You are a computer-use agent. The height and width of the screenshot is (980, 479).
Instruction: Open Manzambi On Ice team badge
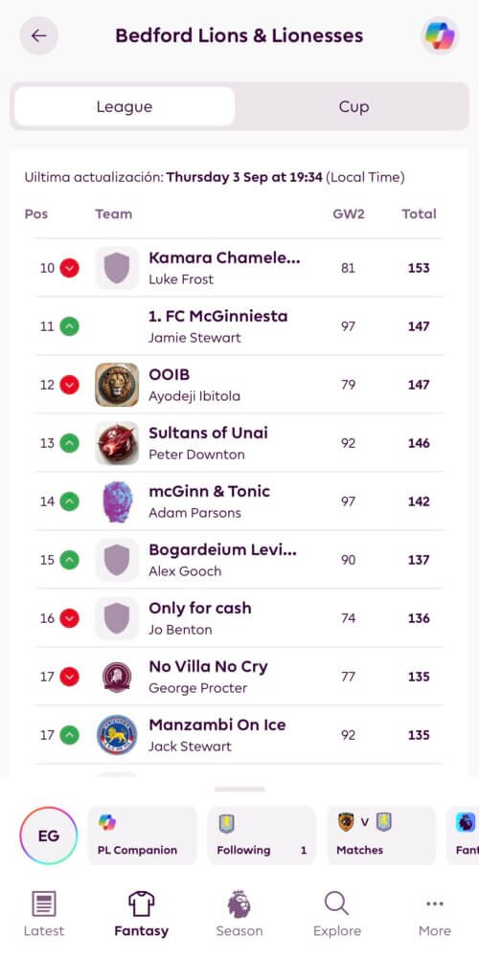117,735
